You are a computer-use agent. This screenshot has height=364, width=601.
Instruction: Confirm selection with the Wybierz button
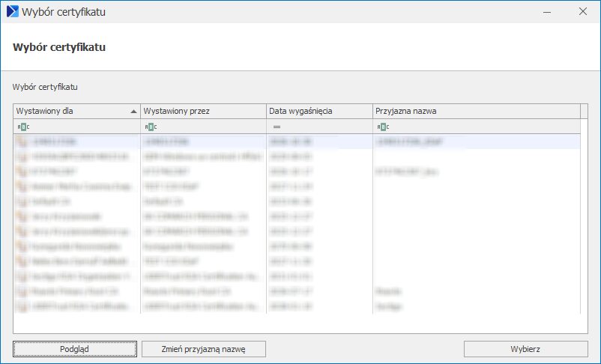click(x=525, y=349)
